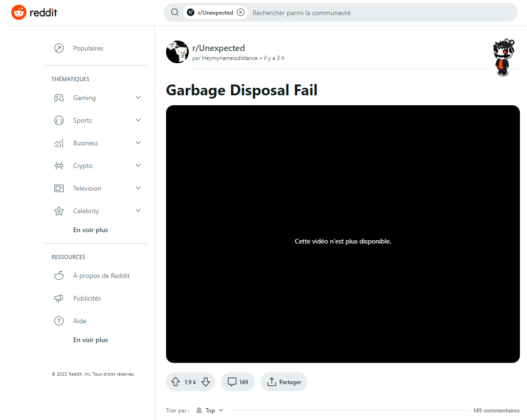Remove the r/Unexpected search filter chip

(x=241, y=13)
